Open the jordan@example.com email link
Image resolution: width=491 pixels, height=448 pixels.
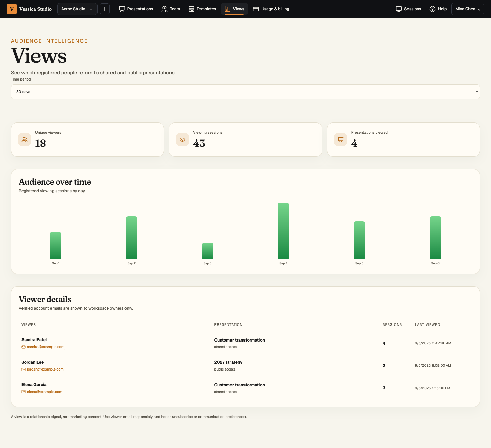pyautogui.click(x=45, y=370)
